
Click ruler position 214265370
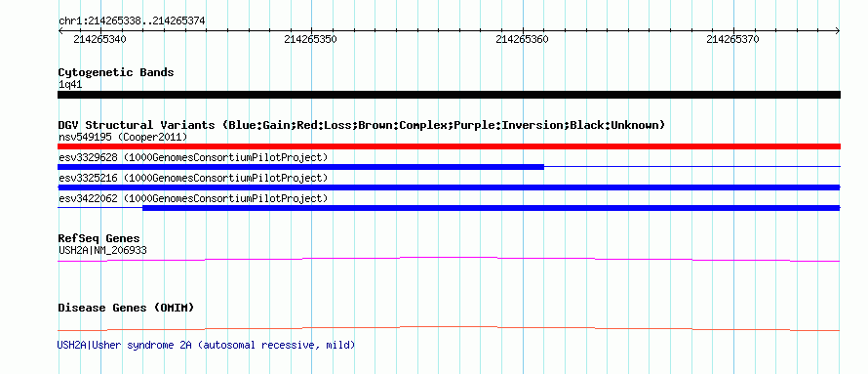pos(733,39)
